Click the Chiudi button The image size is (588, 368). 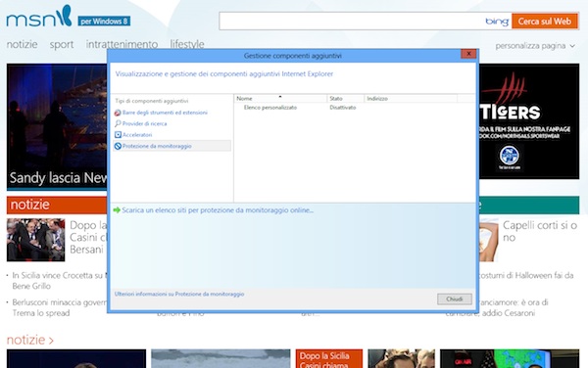455,299
